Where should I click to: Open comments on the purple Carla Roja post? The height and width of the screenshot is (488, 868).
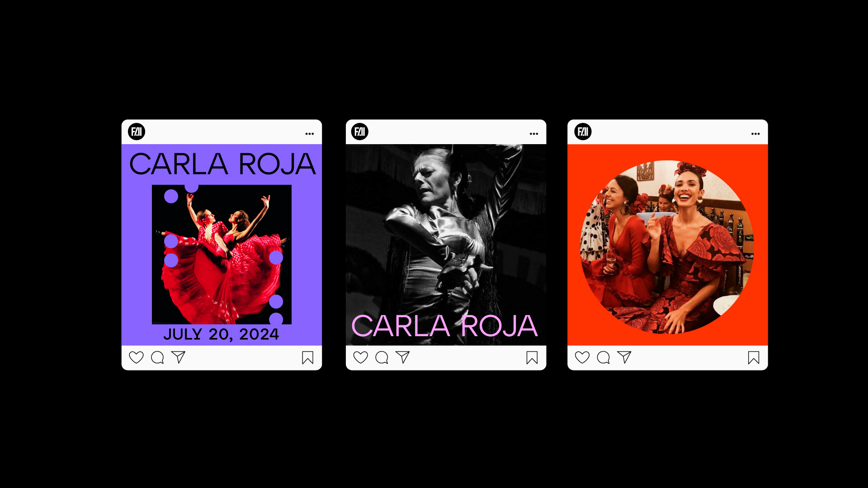(x=157, y=357)
